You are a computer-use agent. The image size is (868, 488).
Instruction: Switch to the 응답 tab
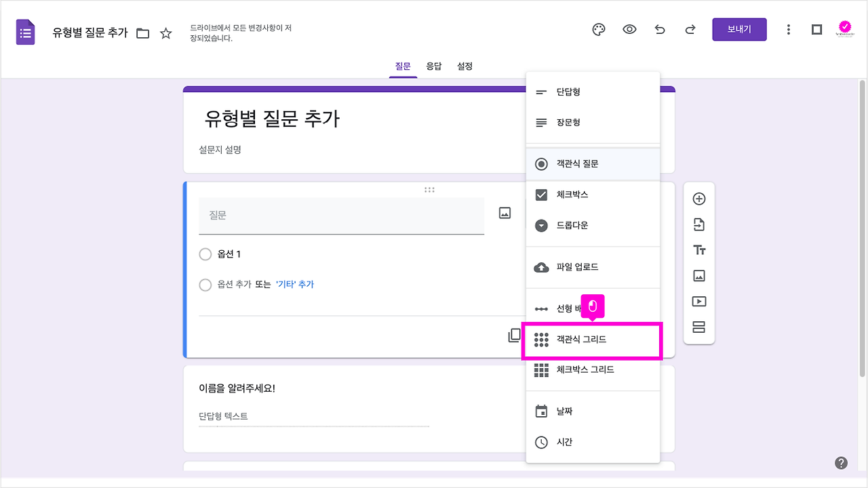[x=434, y=66]
